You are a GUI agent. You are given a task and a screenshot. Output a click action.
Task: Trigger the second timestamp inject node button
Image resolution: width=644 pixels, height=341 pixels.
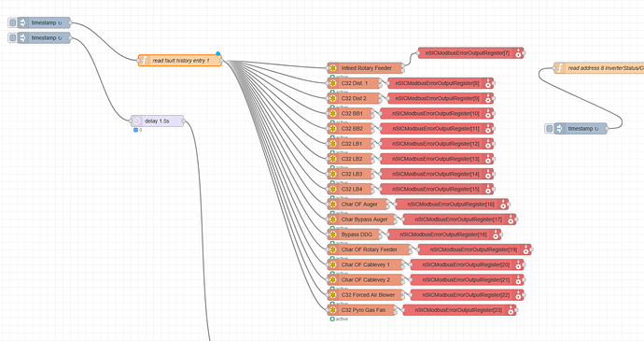[12, 38]
